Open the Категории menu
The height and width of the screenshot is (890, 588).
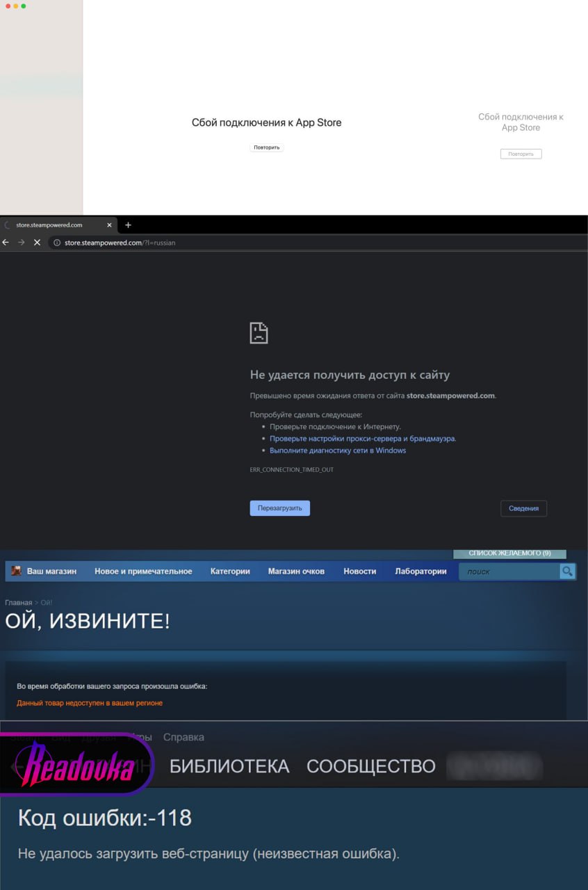(x=230, y=572)
